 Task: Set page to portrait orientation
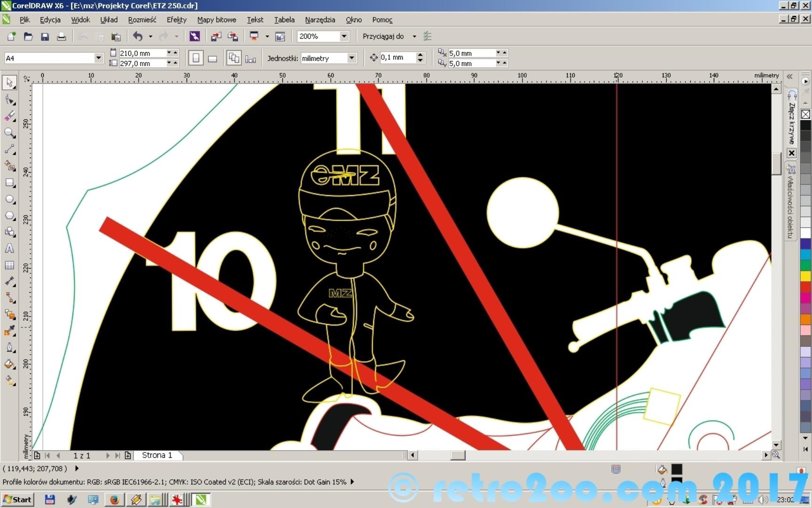point(196,58)
